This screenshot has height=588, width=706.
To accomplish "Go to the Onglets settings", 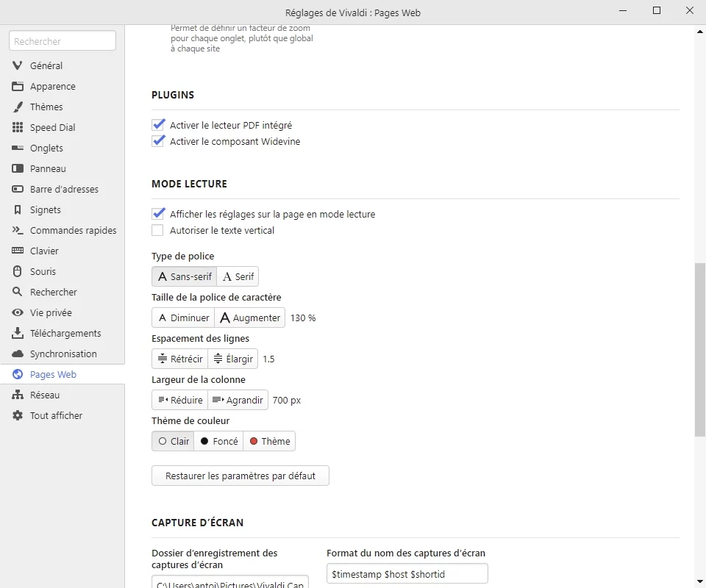I will [62, 148].
